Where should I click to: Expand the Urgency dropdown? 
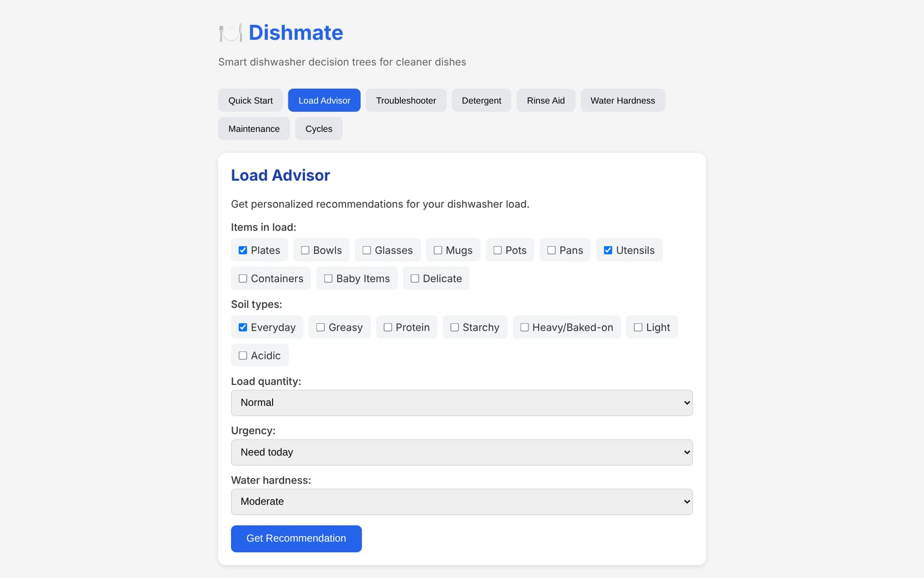tap(462, 453)
